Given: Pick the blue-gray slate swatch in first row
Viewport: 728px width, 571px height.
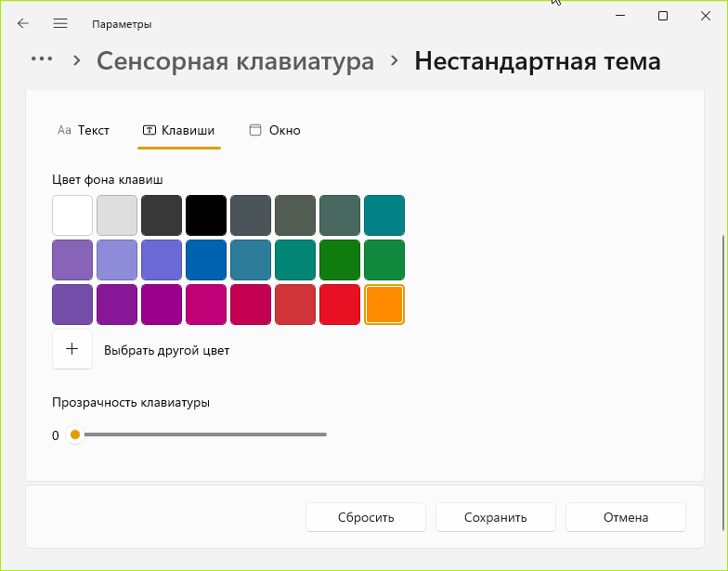Looking at the screenshot, I should tap(251, 215).
